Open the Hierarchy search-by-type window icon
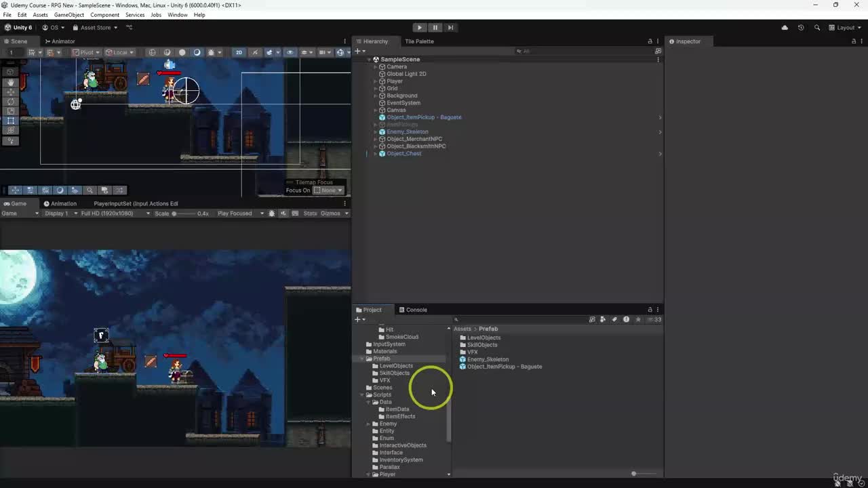868x488 pixels. (658, 51)
